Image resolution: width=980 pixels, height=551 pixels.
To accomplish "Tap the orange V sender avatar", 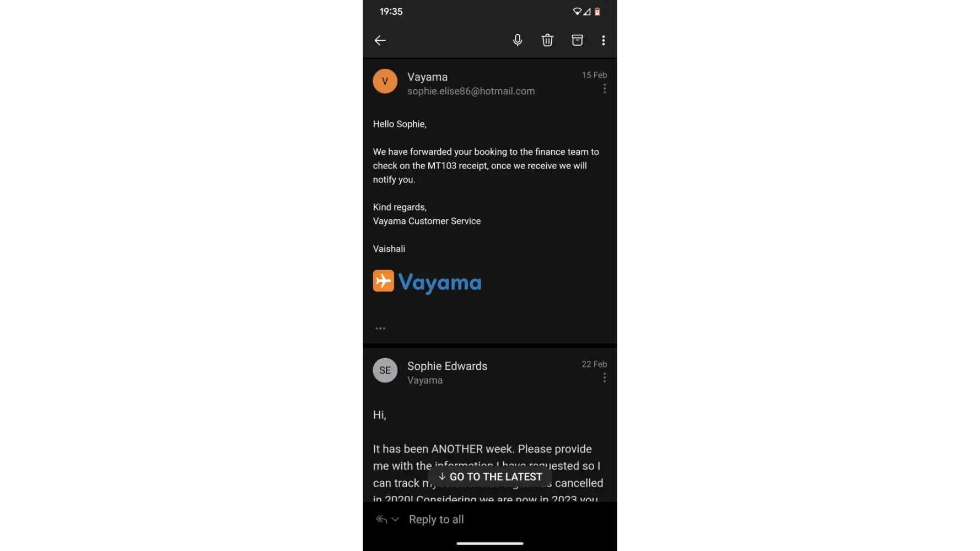I will point(385,81).
